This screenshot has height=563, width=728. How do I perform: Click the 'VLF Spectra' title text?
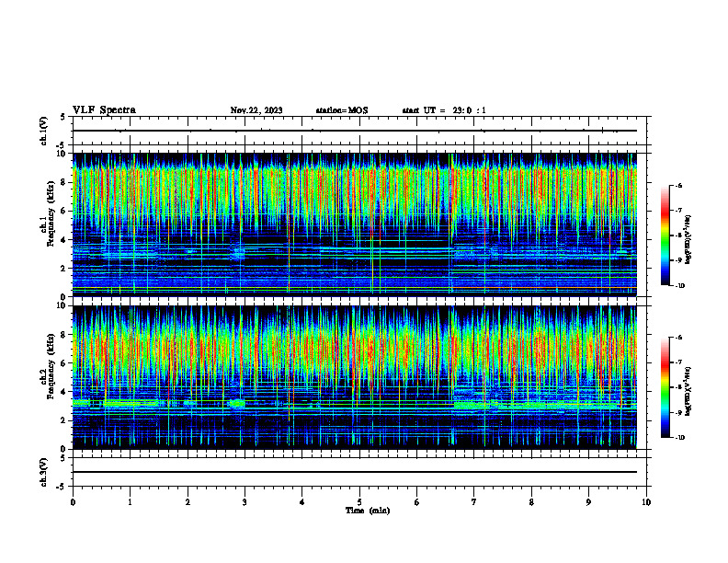point(104,110)
